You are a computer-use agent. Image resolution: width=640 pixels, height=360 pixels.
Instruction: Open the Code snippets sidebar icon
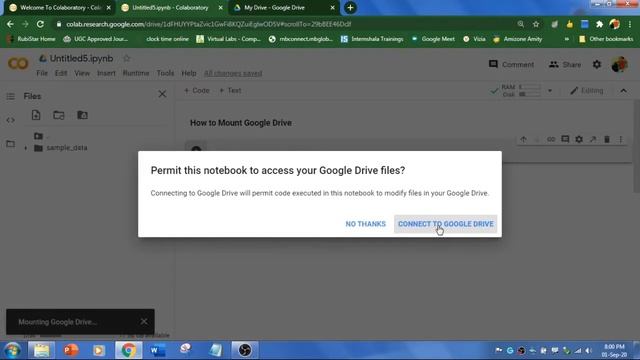(10, 120)
